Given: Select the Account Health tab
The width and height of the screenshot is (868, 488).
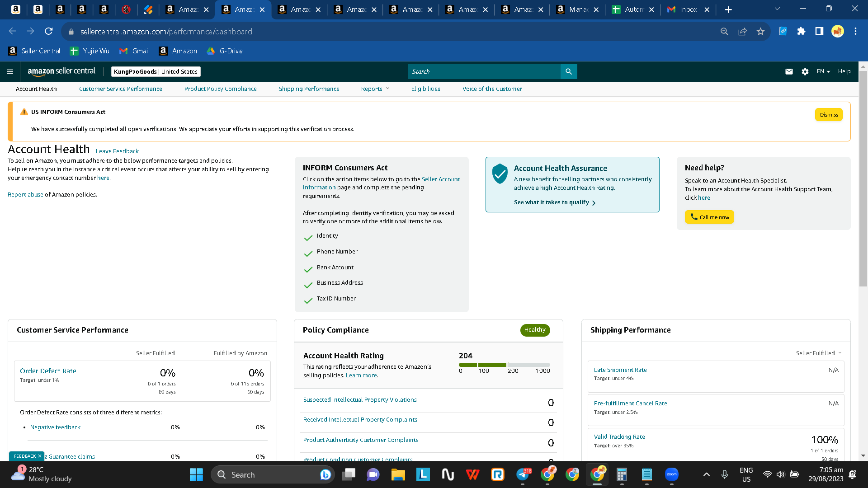Looking at the screenshot, I should coord(36,89).
